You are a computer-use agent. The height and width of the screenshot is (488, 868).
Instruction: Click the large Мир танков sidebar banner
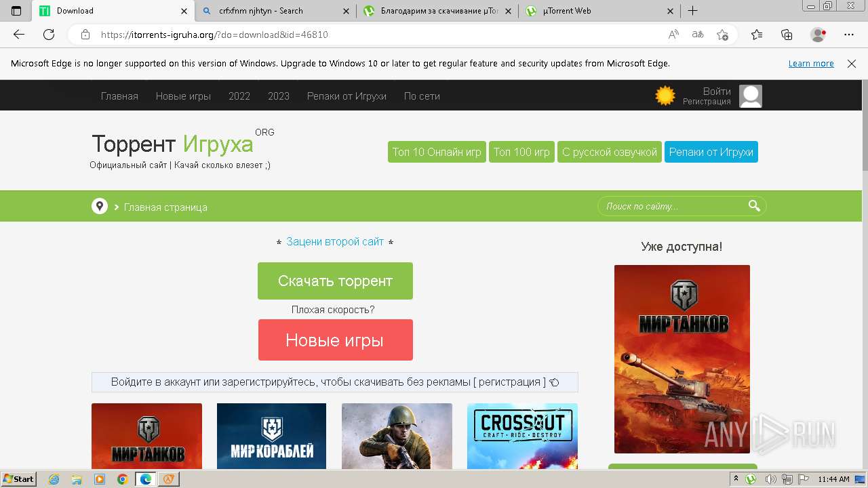coord(682,359)
